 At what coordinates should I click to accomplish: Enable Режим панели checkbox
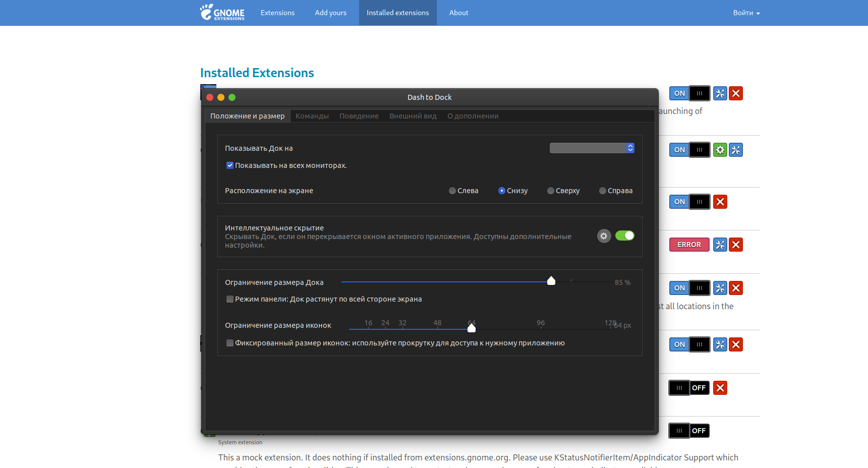point(230,299)
